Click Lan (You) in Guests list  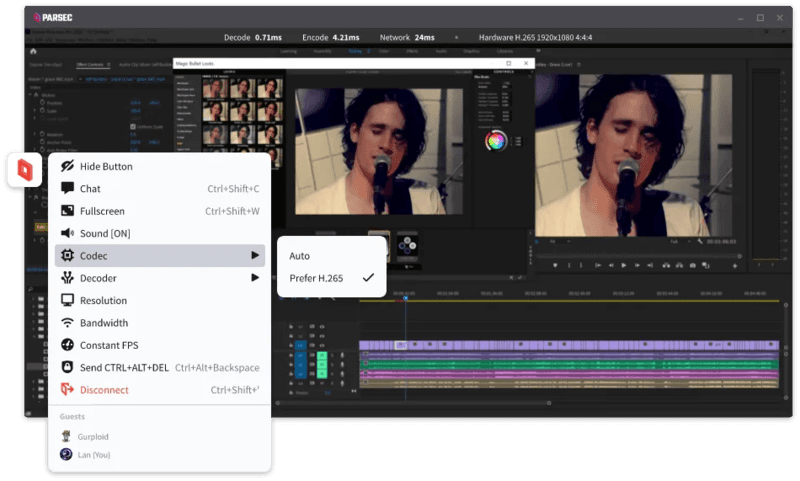(94, 455)
